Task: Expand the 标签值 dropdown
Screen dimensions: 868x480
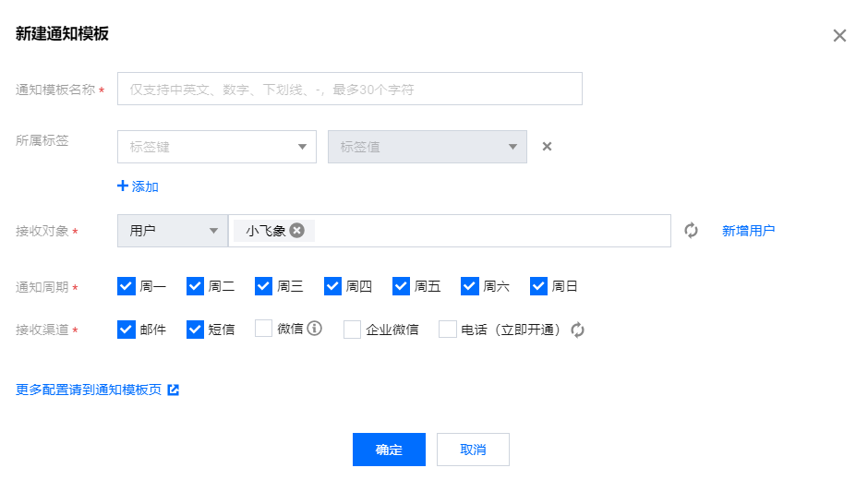Action: [428, 147]
